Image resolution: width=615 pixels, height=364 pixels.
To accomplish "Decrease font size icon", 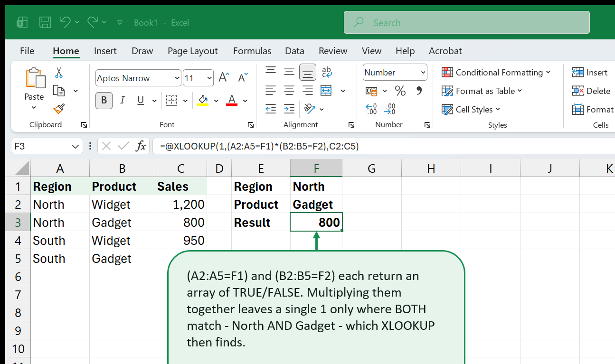I will pos(243,78).
